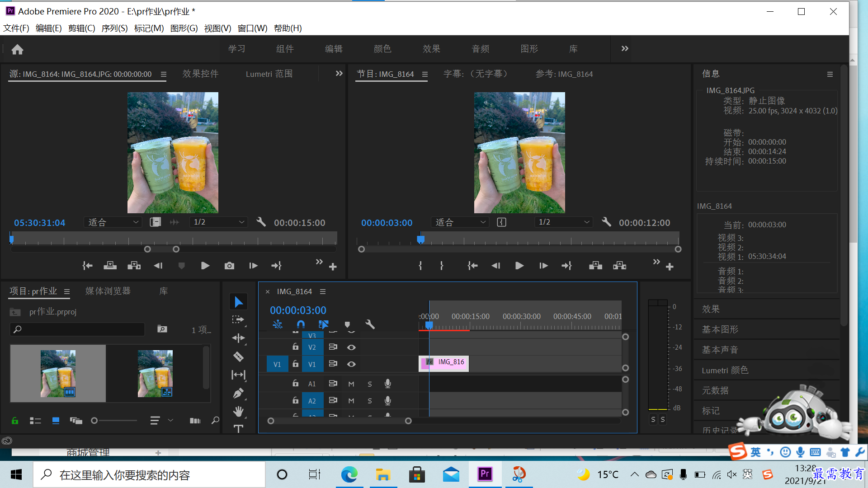Switch to the 编辑 workspace
Viewport: 868px width, 488px height.
tap(334, 49)
